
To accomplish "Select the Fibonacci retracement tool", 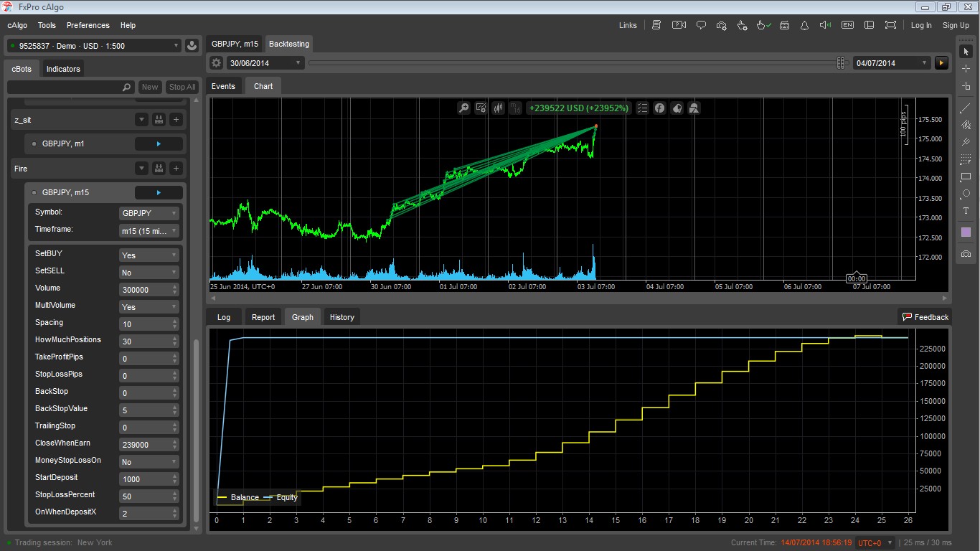I will (x=966, y=159).
